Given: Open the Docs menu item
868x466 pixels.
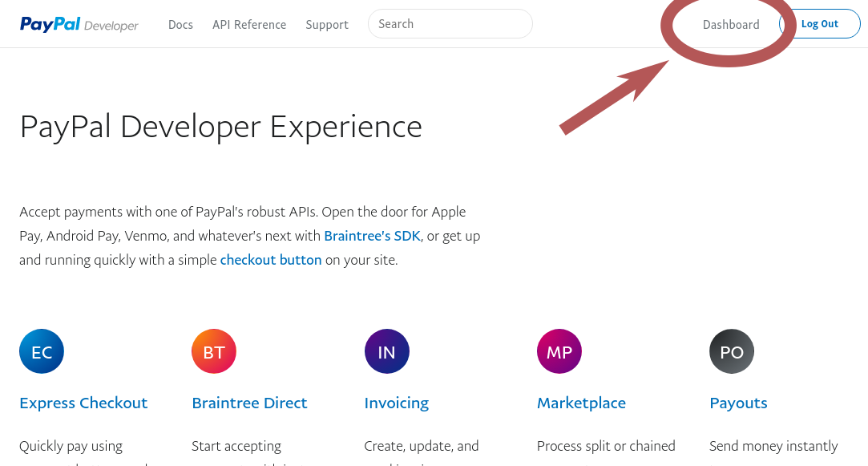Looking at the screenshot, I should tap(180, 25).
